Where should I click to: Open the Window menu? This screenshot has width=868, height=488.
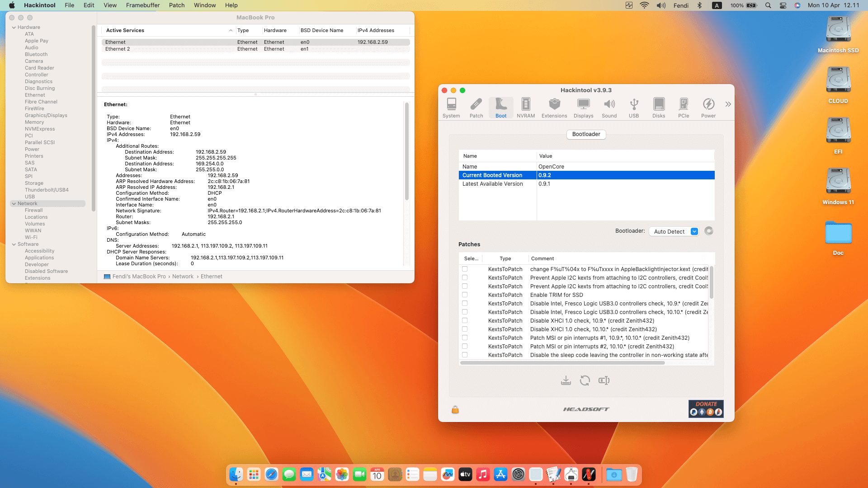pyautogui.click(x=205, y=5)
